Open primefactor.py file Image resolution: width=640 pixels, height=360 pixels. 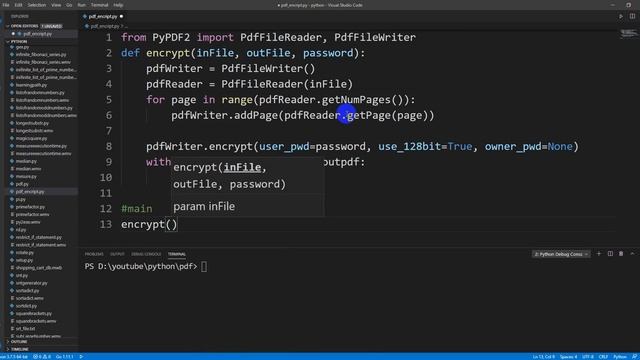[30, 207]
